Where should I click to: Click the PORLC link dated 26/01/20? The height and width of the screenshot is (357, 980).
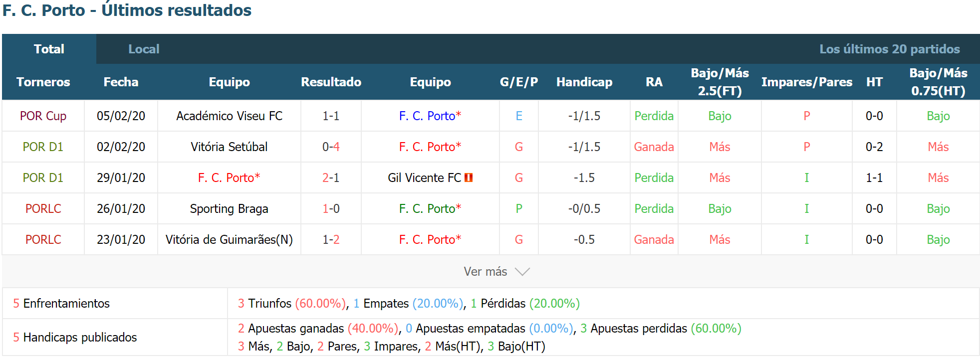click(43, 208)
